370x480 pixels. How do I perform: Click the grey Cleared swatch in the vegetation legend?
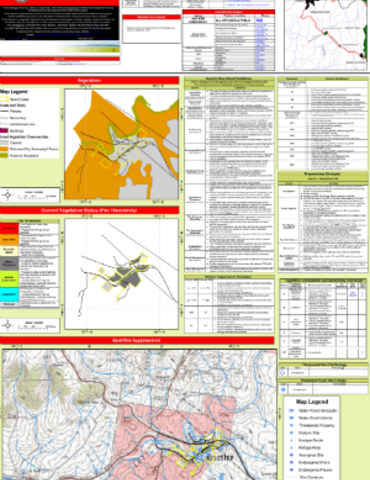coord(4,143)
